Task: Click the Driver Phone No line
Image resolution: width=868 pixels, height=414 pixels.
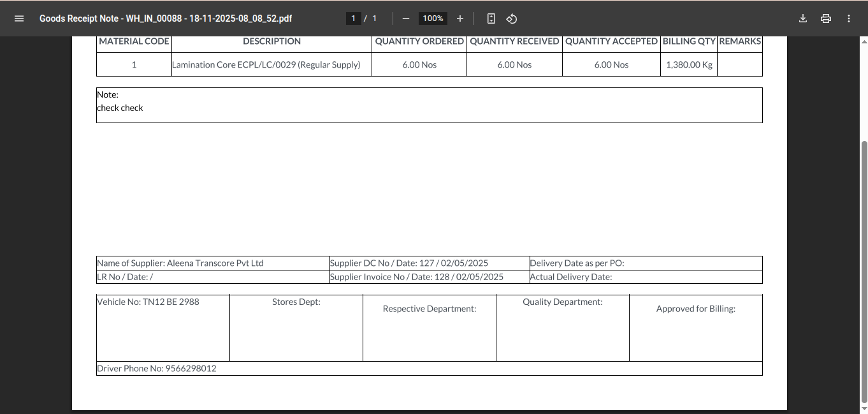Action: click(157, 368)
